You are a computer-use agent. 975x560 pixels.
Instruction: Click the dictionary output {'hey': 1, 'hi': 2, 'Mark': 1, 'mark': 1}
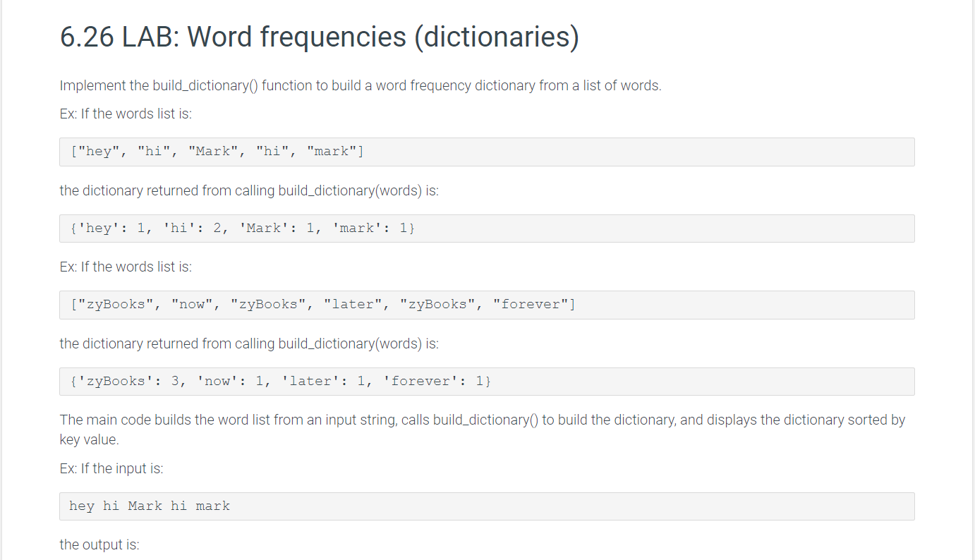(487, 228)
